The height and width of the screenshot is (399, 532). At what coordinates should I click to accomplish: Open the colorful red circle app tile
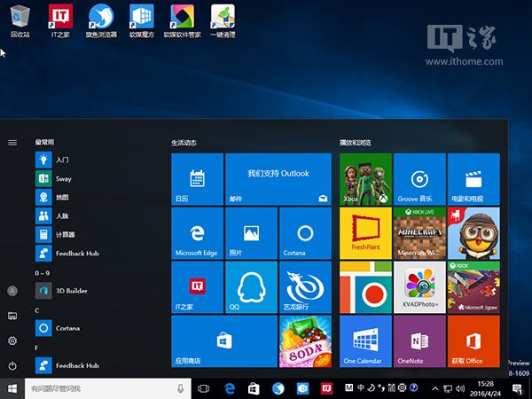point(365,287)
